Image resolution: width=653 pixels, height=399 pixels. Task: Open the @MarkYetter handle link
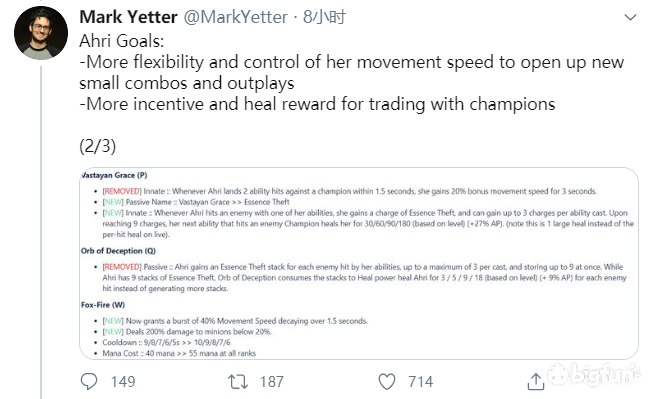click(x=235, y=17)
